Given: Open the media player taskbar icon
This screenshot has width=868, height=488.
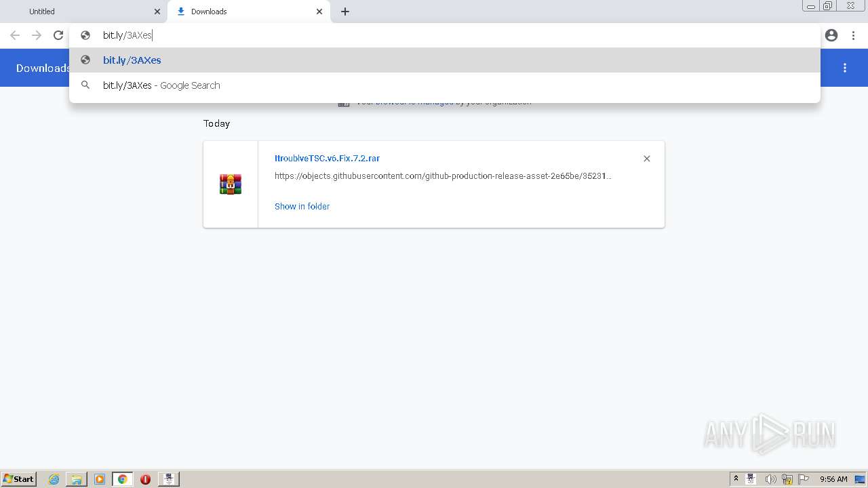Looking at the screenshot, I should click(100, 479).
